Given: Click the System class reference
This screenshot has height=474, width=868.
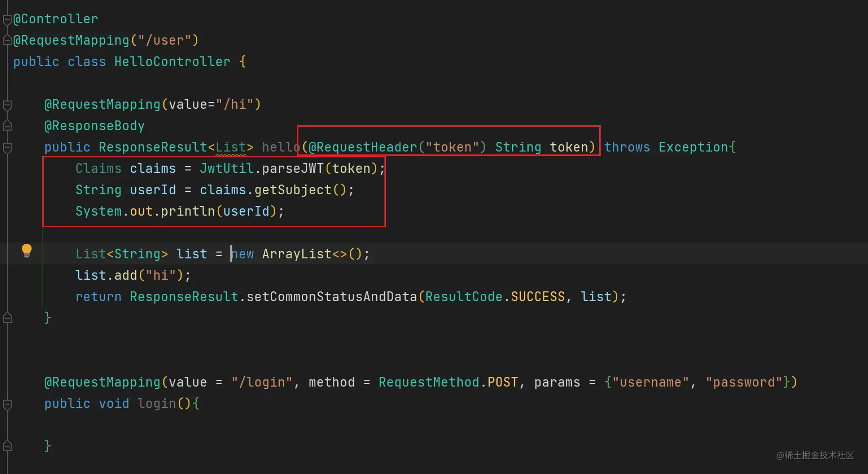Looking at the screenshot, I should 99,211.
